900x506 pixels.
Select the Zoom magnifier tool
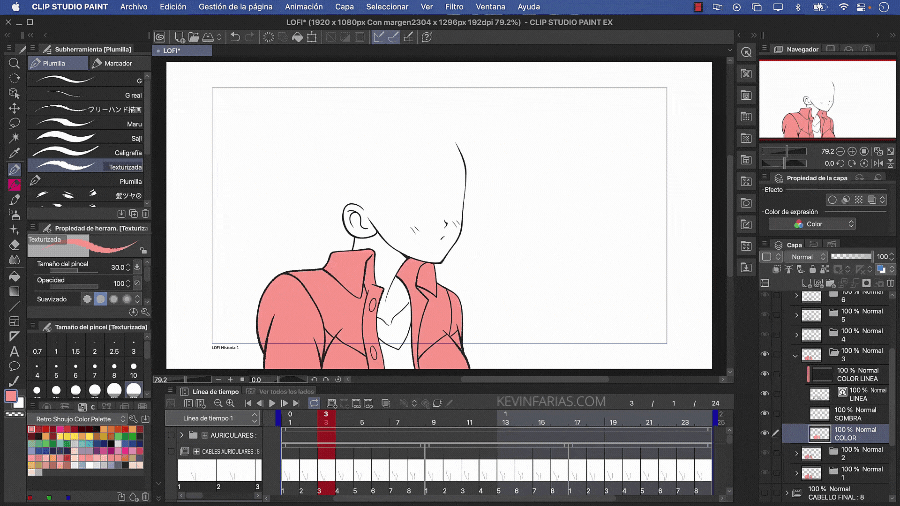14,63
